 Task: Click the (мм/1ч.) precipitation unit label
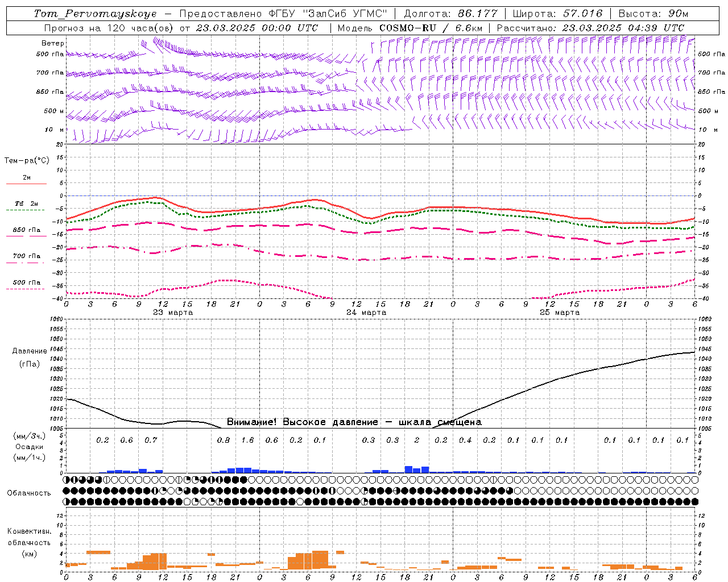[30, 458]
